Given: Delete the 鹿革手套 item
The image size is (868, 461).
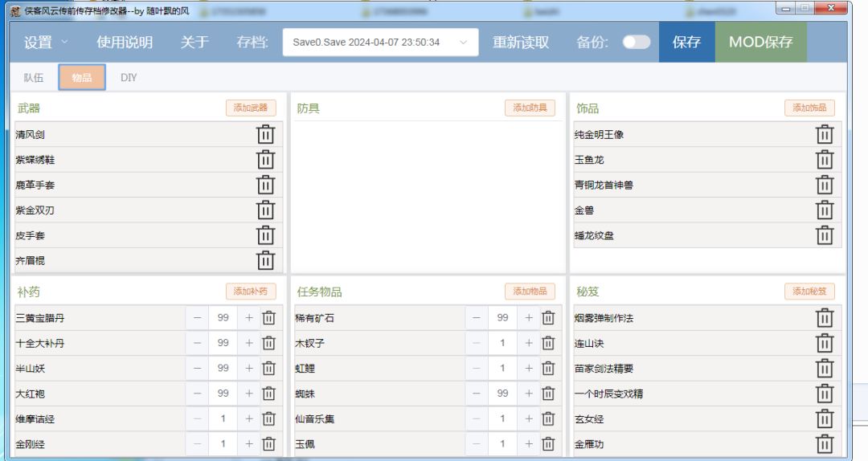Looking at the screenshot, I should click(x=266, y=185).
